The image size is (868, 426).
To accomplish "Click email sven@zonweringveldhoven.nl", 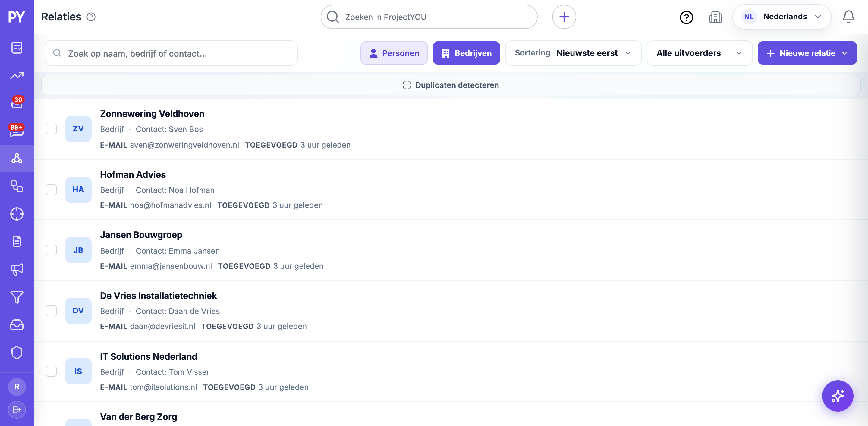I will pyautogui.click(x=184, y=145).
